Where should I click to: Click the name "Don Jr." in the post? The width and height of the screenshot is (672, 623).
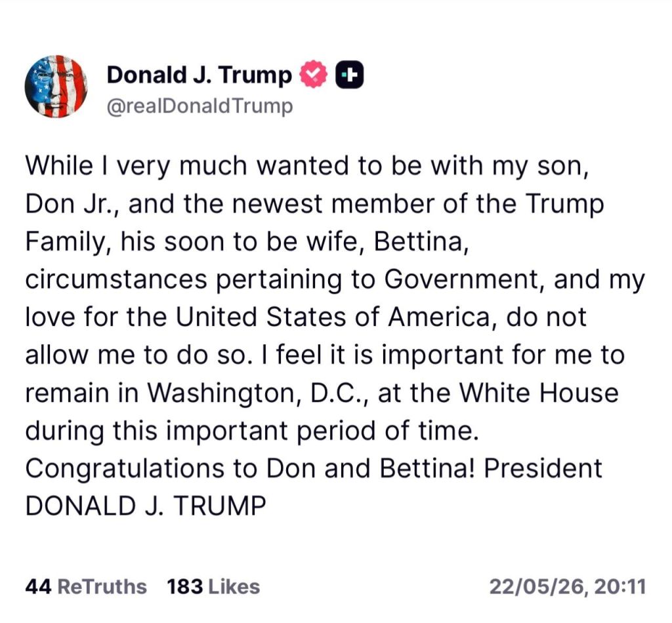(70, 204)
